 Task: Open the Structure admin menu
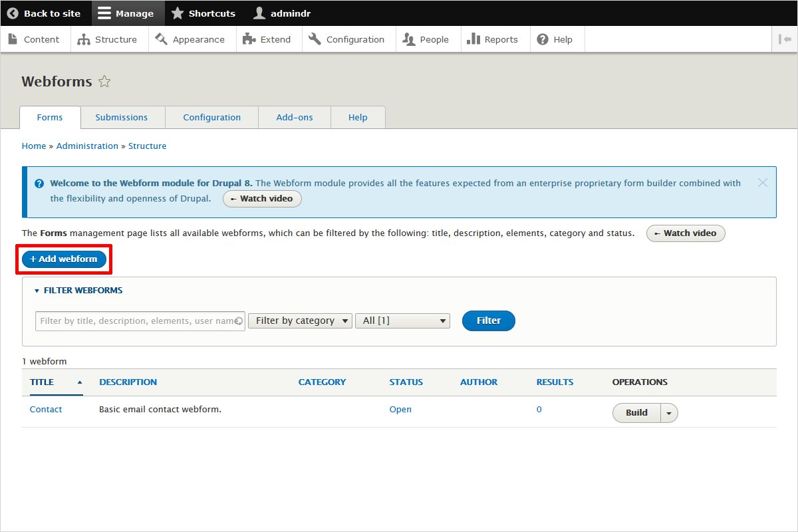[107, 39]
